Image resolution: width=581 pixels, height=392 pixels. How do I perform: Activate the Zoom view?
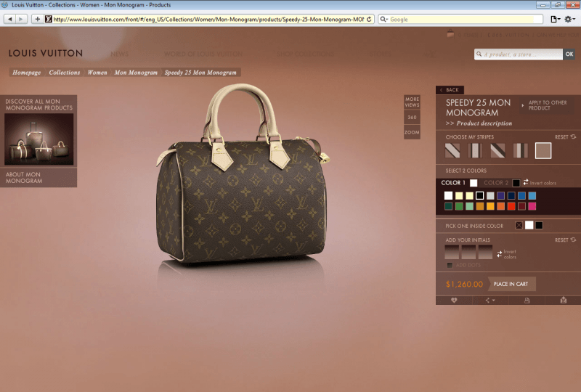pos(412,132)
